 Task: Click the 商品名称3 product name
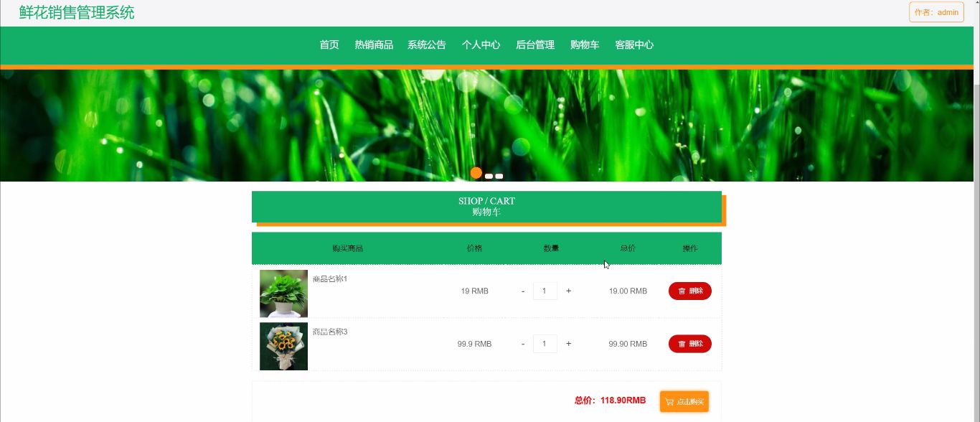pyautogui.click(x=330, y=332)
